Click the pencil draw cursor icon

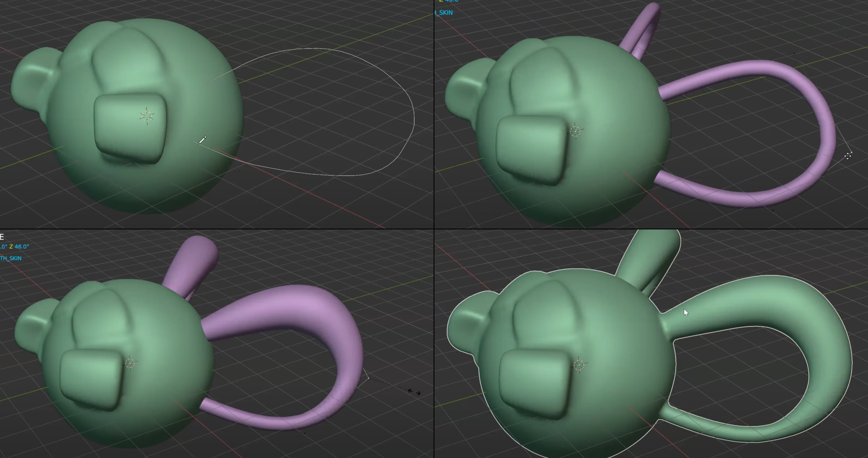tap(202, 140)
